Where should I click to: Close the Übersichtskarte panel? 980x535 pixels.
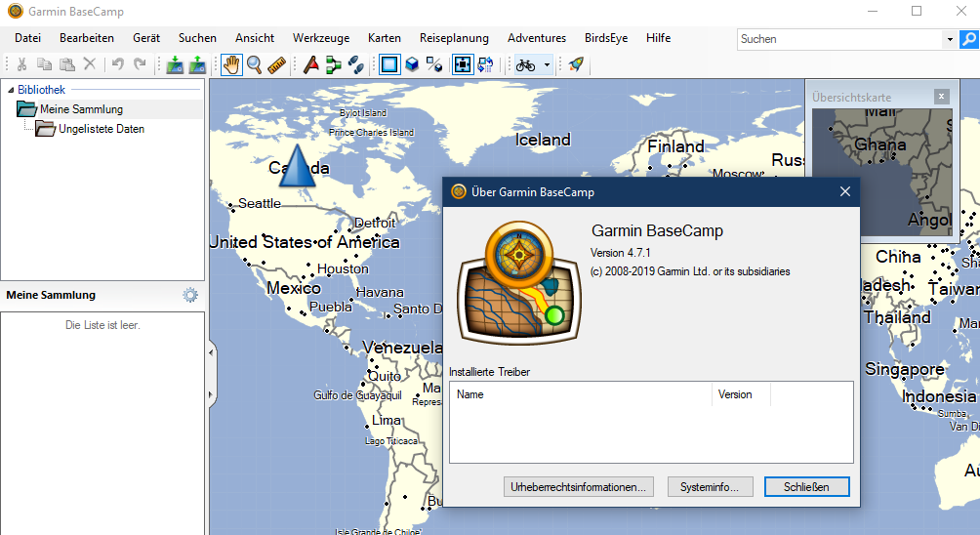(941, 97)
